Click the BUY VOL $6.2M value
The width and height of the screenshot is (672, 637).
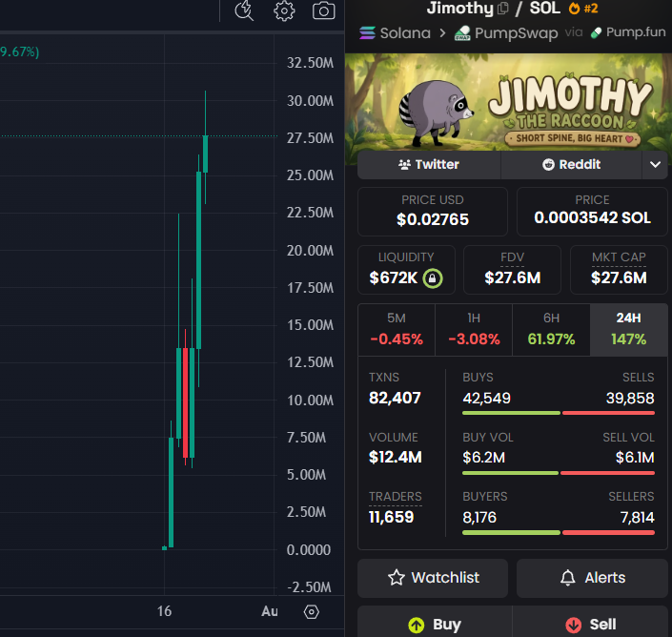484,458
